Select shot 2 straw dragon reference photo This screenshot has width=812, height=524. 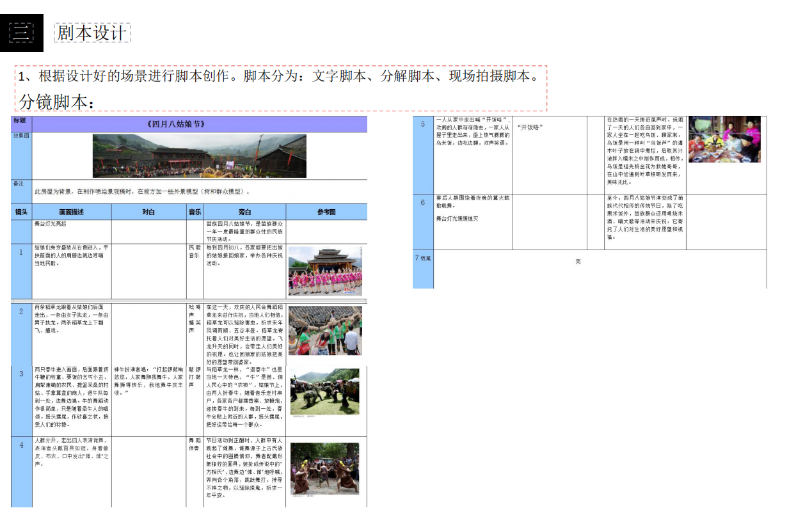pyautogui.click(x=325, y=329)
